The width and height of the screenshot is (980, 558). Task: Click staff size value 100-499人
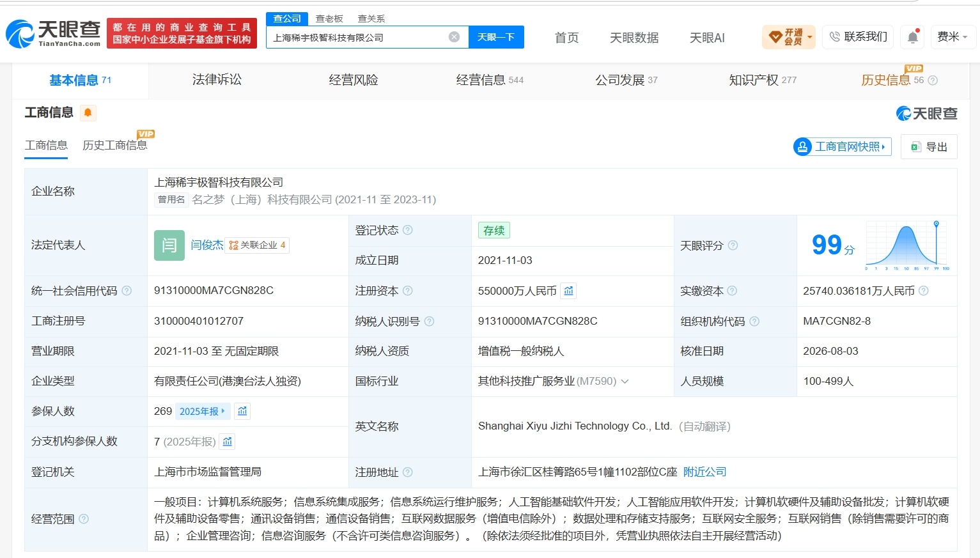click(x=828, y=382)
